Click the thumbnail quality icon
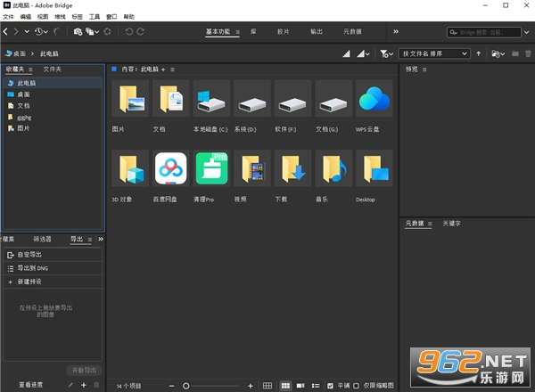Image resolution: width=535 pixels, height=392 pixels. coord(346,53)
